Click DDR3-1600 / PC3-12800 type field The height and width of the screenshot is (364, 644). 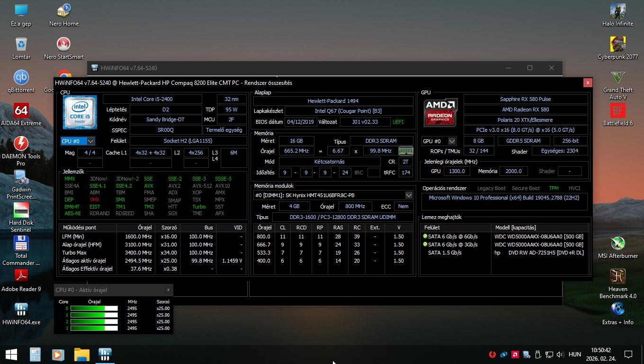click(x=343, y=217)
